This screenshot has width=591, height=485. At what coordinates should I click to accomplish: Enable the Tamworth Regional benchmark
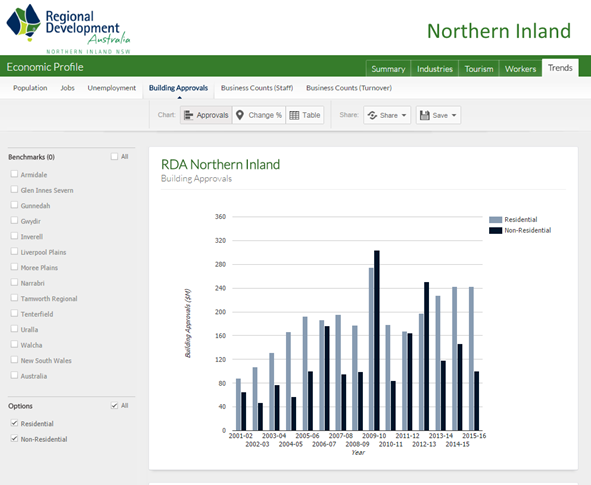(14, 298)
